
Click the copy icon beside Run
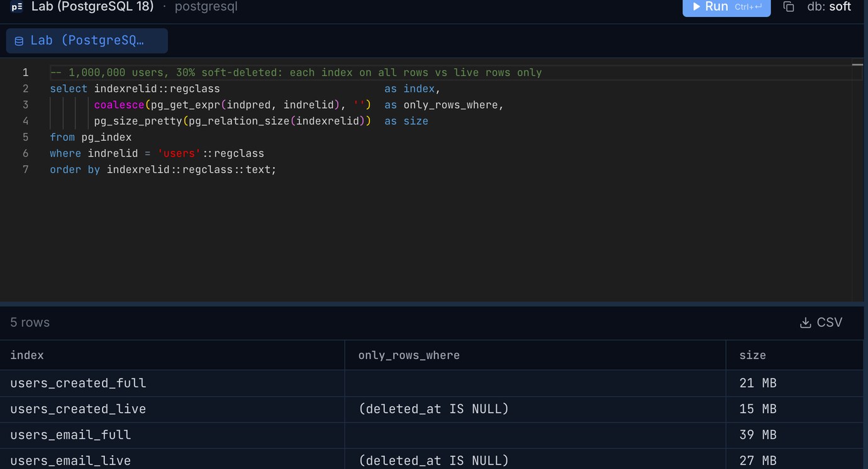click(x=788, y=7)
